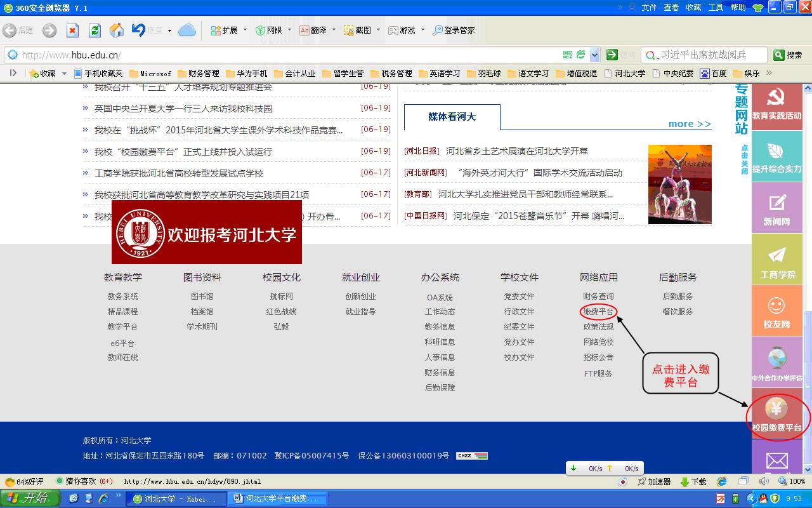Open the 教务系统 footer link
The width and height of the screenshot is (812, 508).
[122, 297]
